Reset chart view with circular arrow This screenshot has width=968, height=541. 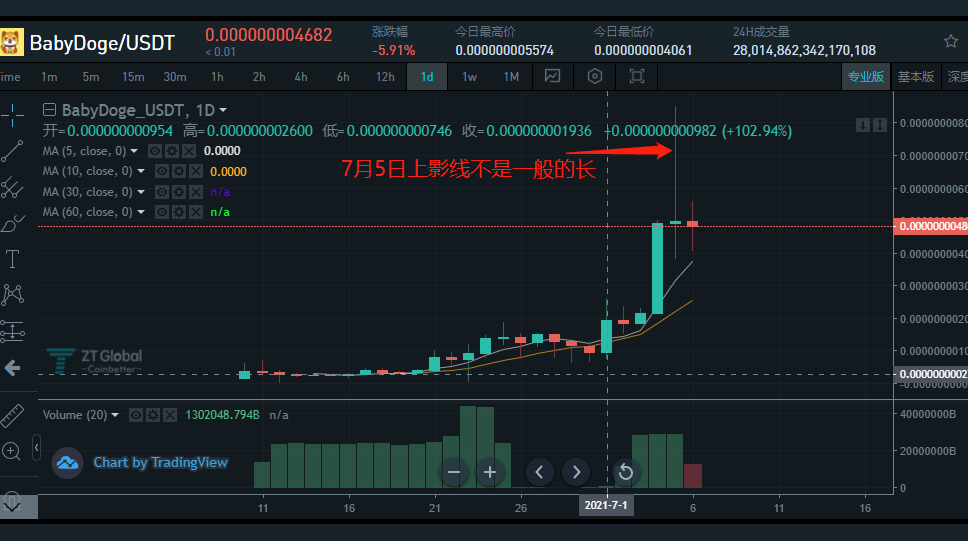625,472
